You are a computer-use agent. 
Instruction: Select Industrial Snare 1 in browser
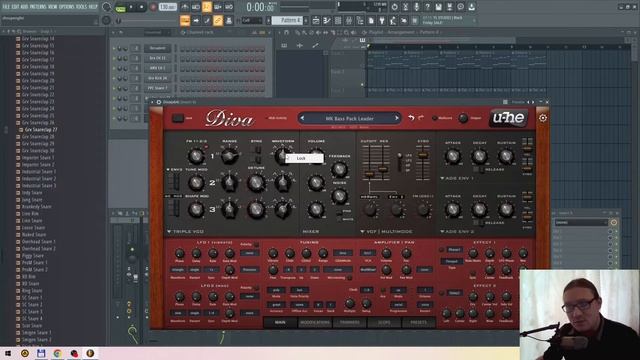click(x=39, y=172)
